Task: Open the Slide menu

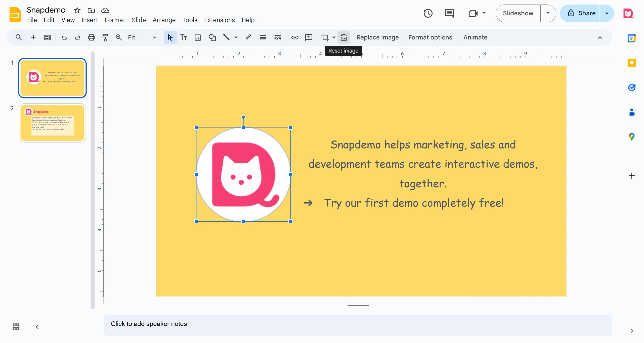Action: 139,20
